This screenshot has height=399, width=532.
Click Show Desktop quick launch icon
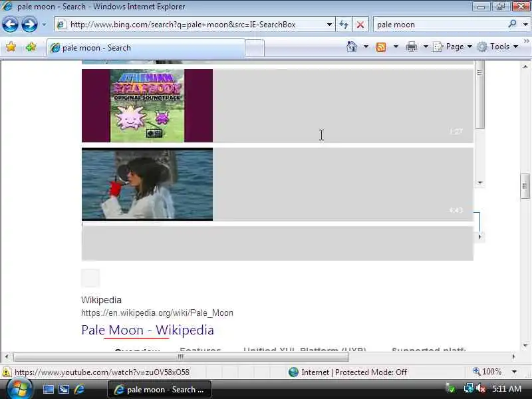click(x=49, y=389)
